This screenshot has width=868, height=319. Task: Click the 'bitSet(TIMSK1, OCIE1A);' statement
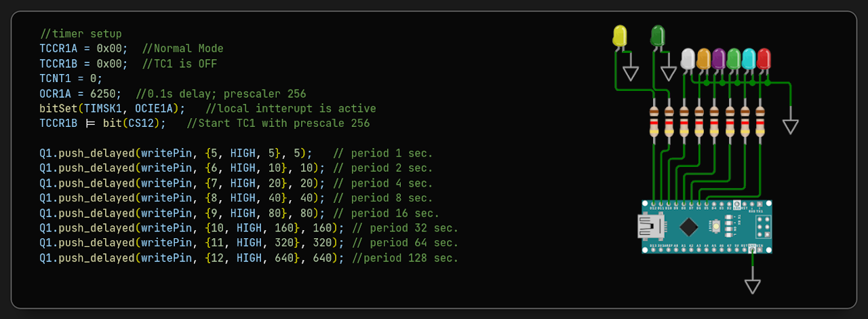coord(112,109)
